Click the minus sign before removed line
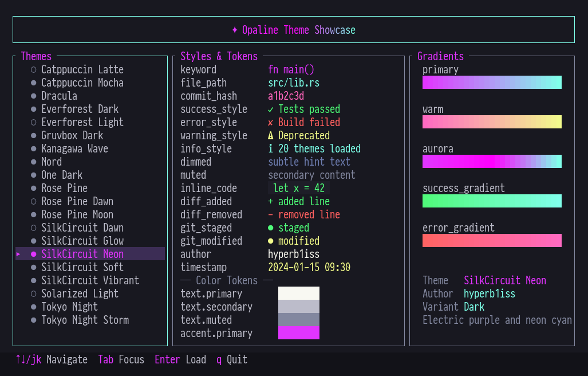The image size is (588, 376). pyautogui.click(x=270, y=214)
